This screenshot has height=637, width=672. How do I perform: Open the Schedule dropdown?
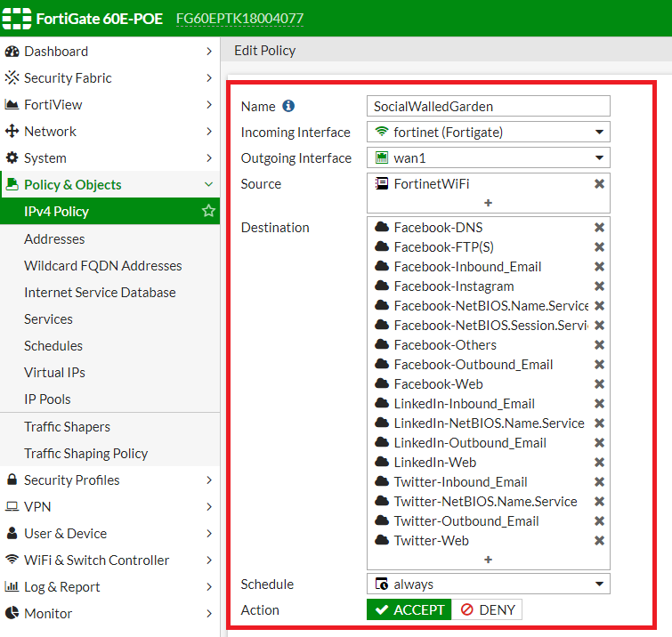[488, 585]
